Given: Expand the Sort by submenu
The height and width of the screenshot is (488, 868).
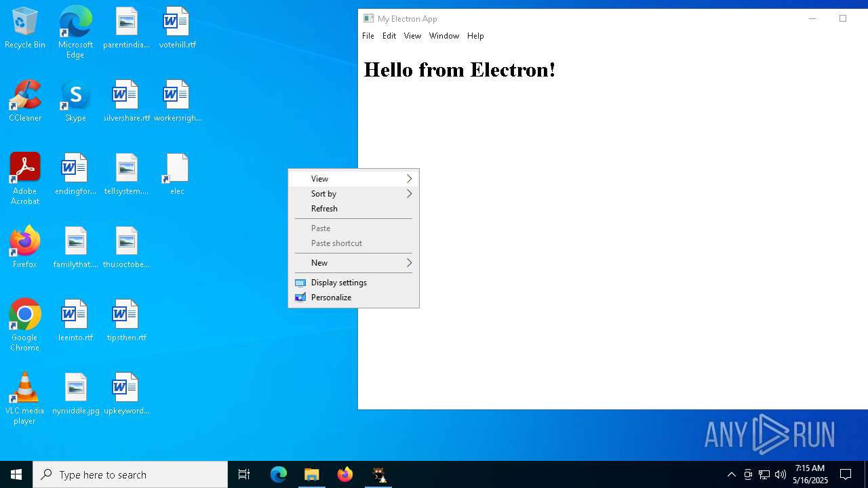Looking at the screenshot, I should tap(353, 194).
